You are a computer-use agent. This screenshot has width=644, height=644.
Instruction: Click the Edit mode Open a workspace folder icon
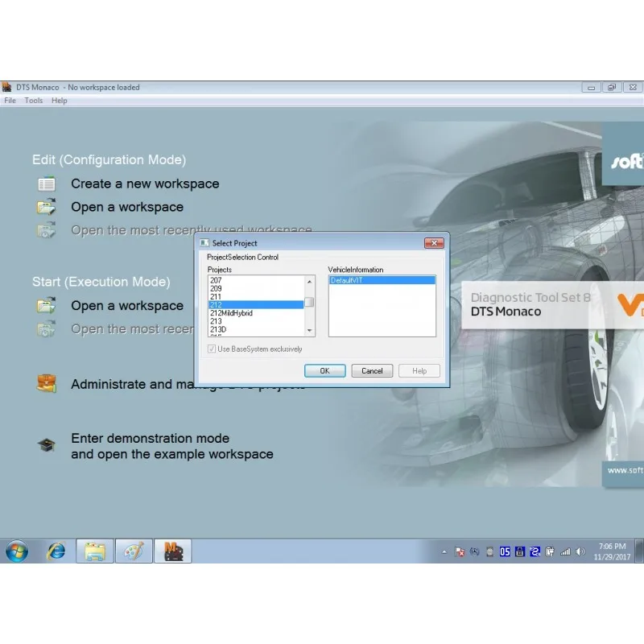coord(47,207)
